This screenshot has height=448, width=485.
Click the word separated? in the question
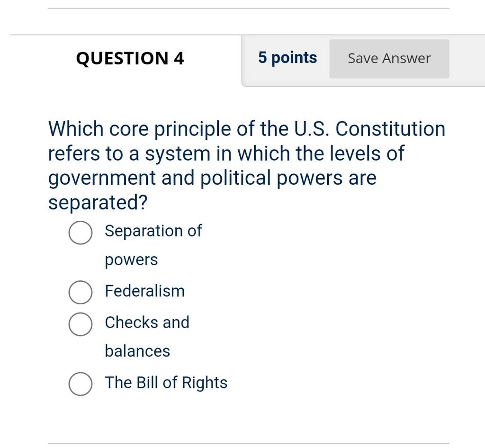pyautogui.click(x=98, y=203)
